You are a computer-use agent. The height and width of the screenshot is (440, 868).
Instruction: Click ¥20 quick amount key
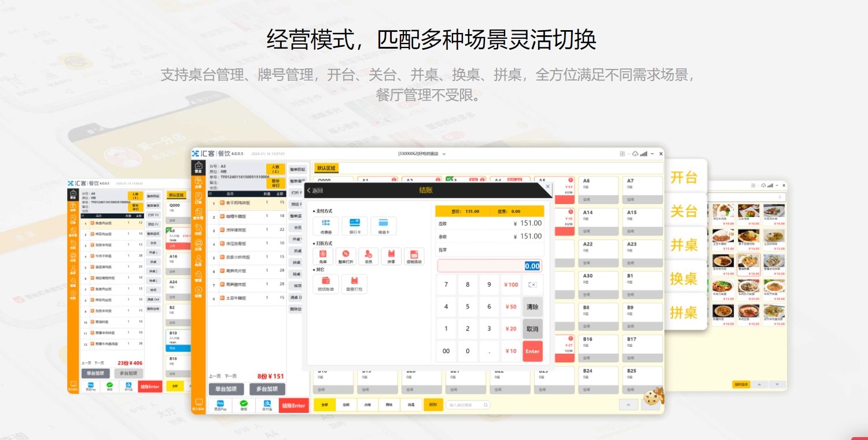pos(511,328)
